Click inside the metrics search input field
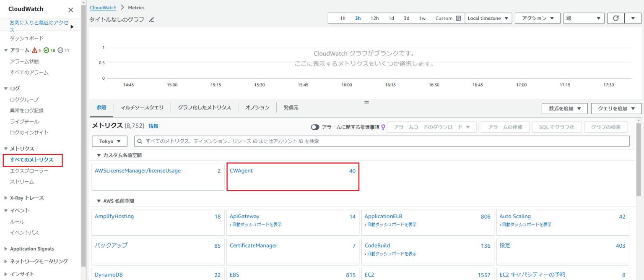This screenshot has height=280, width=644. 335,141
